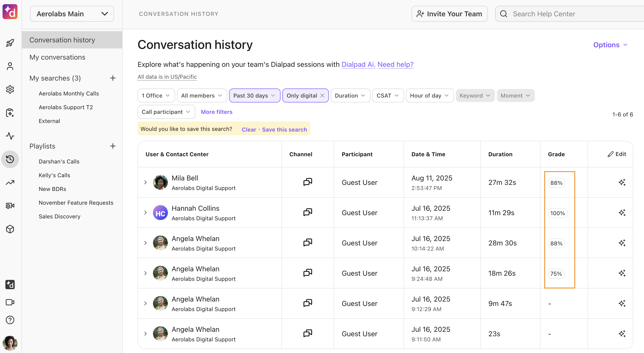Open the CSAT filter dropdown
The height and width of the screenshot is (353, 644).
coord(388,96)
